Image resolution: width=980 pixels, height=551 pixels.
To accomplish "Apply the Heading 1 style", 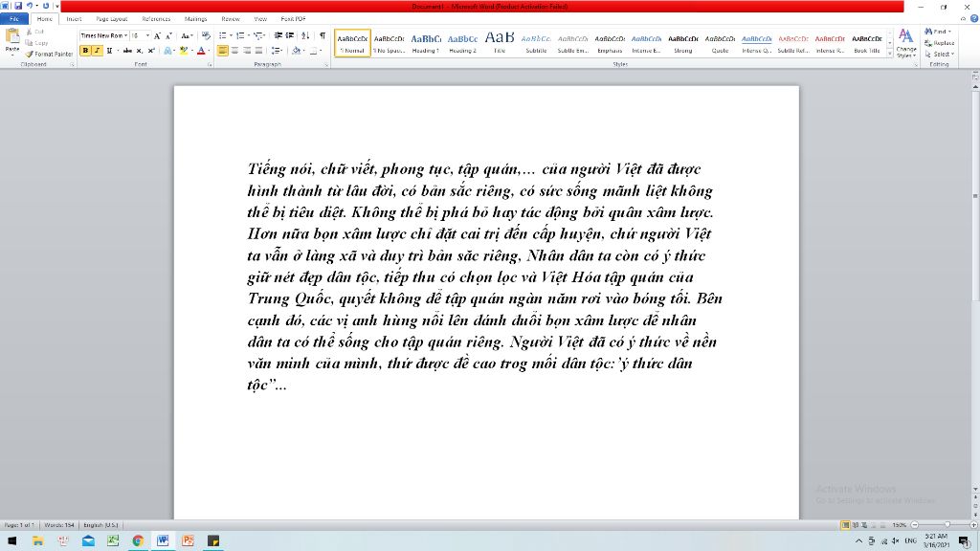I will point(426,42).
